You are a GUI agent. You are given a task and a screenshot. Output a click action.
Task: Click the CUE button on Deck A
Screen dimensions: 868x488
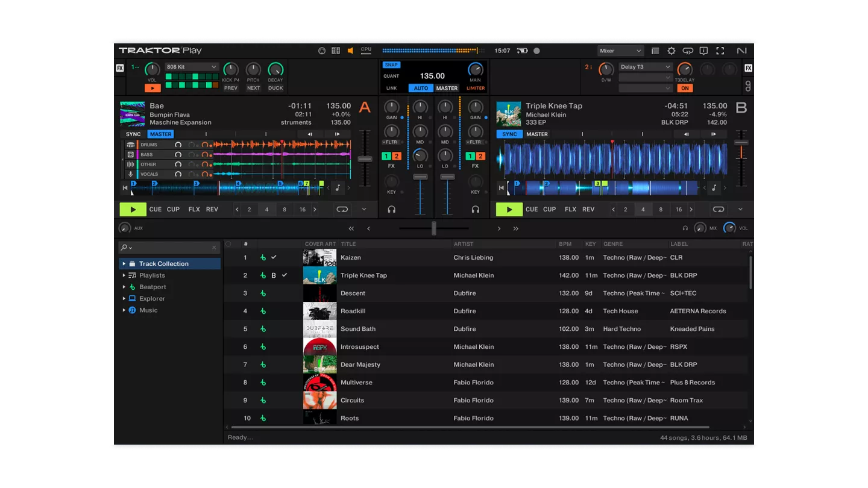(156, 210)
